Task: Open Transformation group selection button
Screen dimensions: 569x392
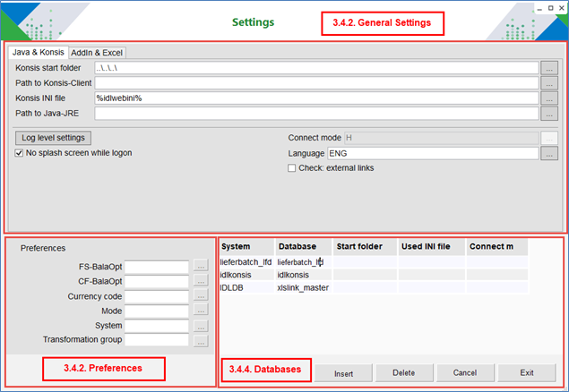Action: click(x=201, y=341)
